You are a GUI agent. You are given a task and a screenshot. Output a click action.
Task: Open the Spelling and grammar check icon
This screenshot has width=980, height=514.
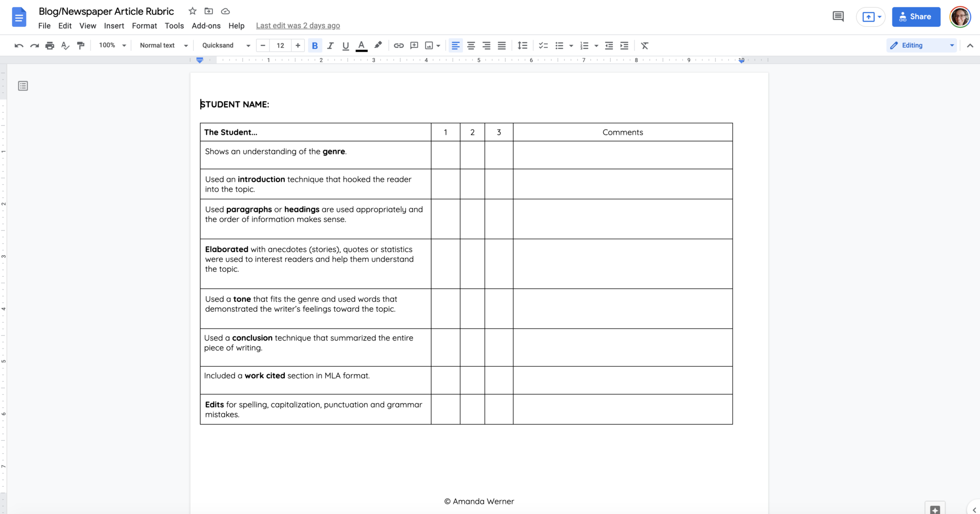(65, 45)
